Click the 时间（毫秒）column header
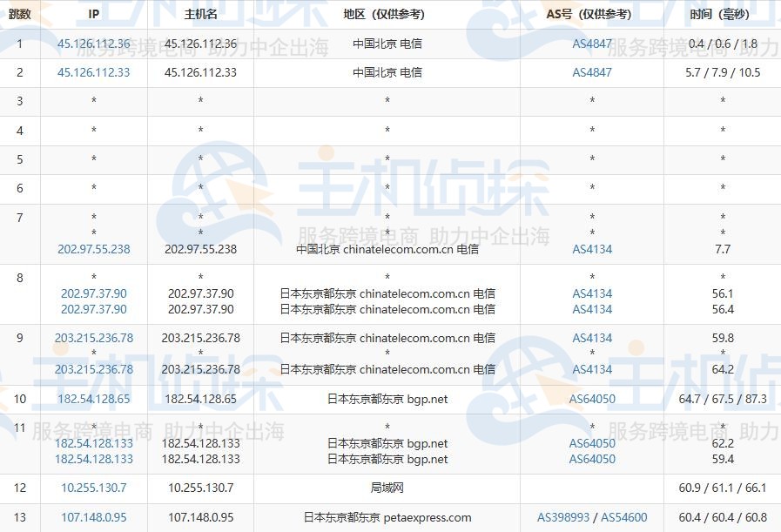This screenshot has width=781, height=532. (723, 14)
